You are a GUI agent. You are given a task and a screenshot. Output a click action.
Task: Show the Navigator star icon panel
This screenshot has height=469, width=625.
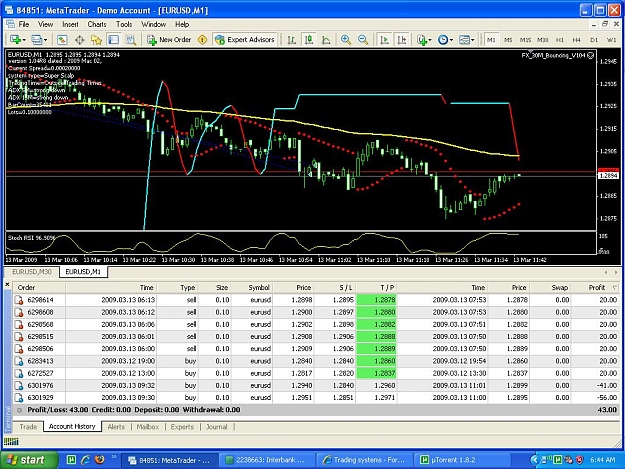pos(96,40)
